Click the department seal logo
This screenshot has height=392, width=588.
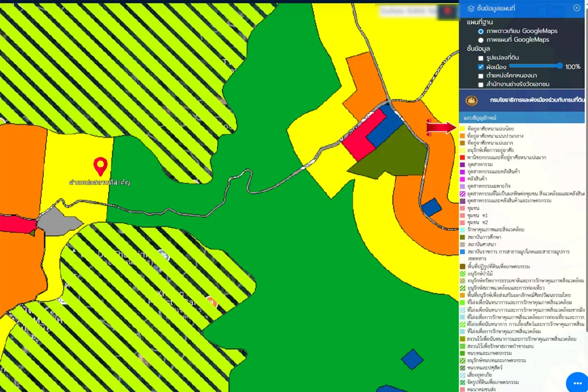(471, 100)
